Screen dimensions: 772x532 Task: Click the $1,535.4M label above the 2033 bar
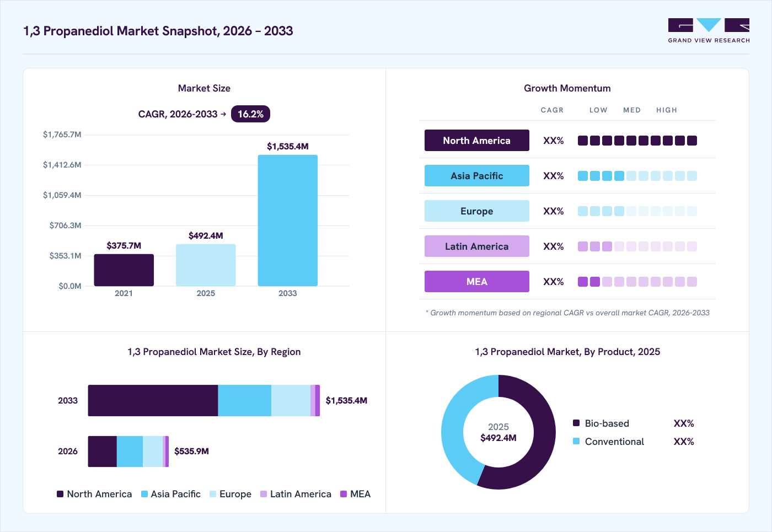[x=288, y=147]
